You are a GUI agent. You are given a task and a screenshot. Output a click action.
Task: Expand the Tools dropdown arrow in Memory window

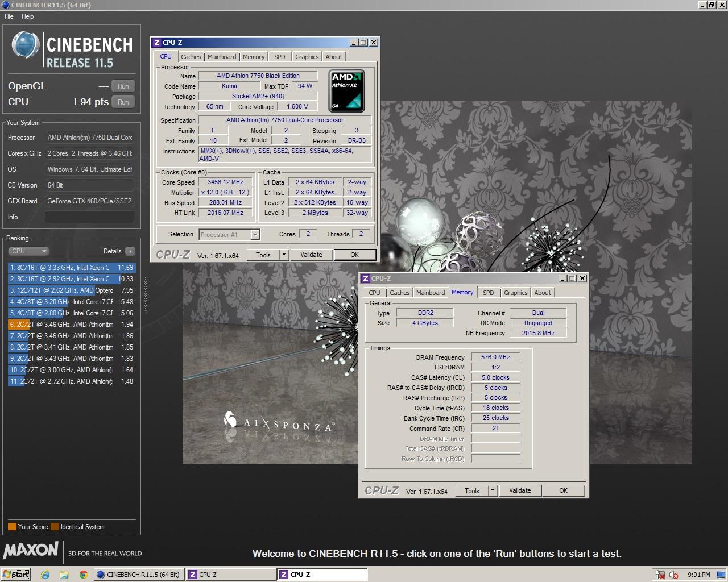click(x=493, y=491)
